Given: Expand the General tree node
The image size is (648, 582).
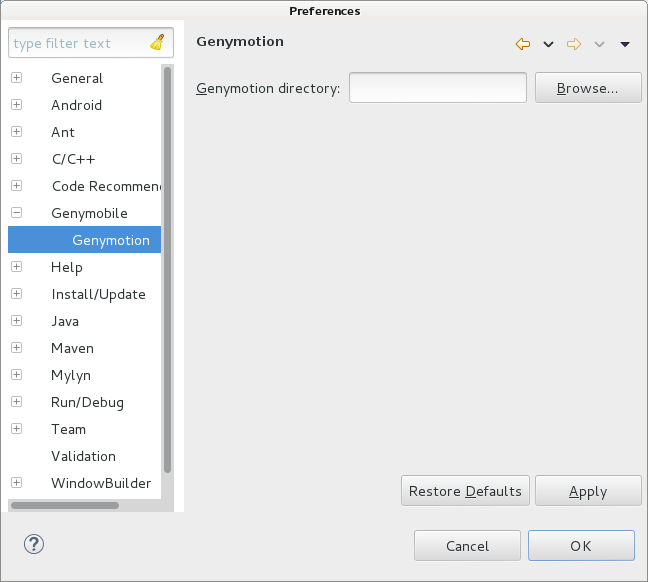Looking at the screenshot, I should point(17,78).
